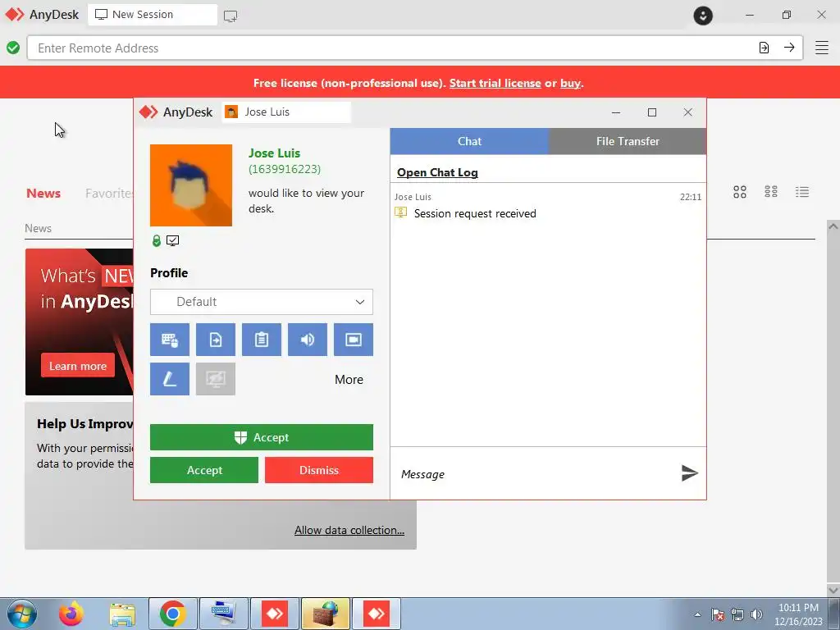Open the Profile Default dropdown

point(262,302)
